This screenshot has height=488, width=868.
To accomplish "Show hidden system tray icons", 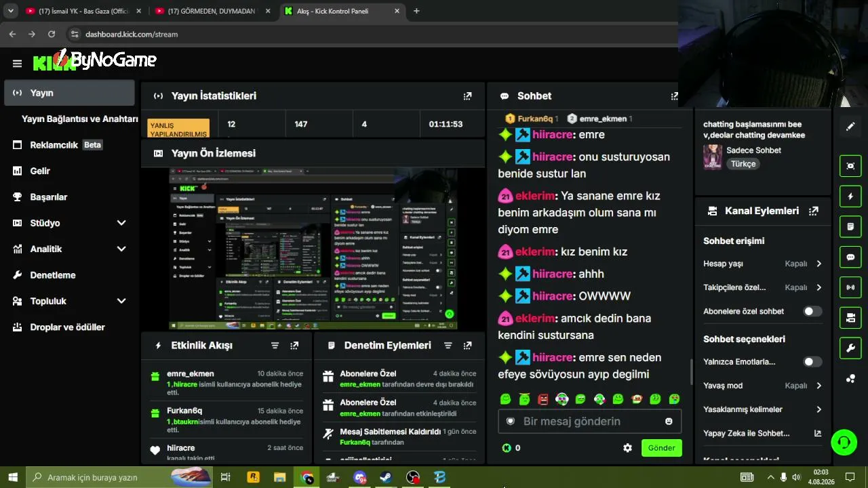I will [x=770, y=477].
